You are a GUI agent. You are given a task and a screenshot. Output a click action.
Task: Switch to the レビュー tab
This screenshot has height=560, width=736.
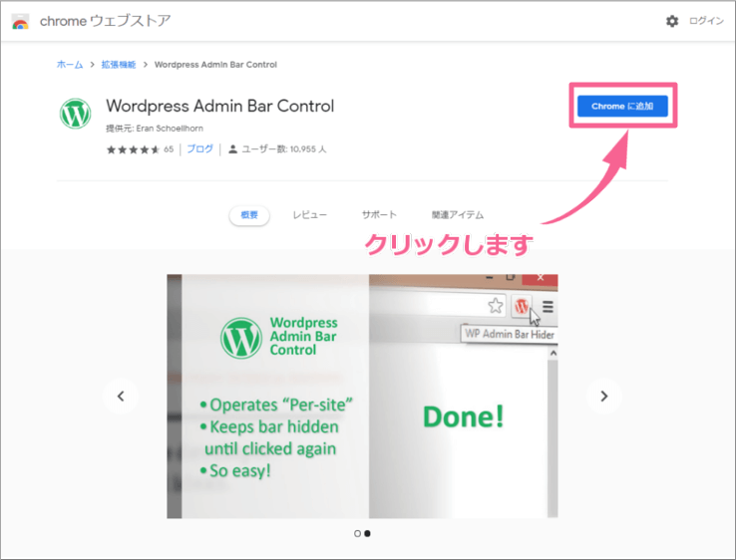(x=310, y=215)
